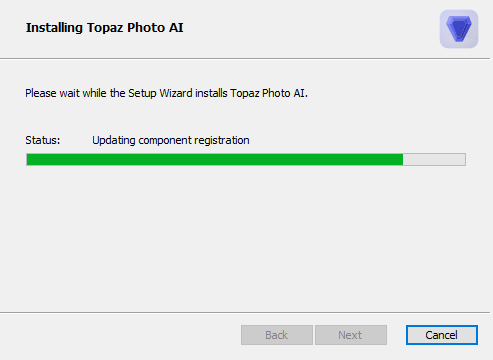Click the green filled portion of progress bar
The width and height of the screenshot is (493, 360).
[x=215, y=160]
